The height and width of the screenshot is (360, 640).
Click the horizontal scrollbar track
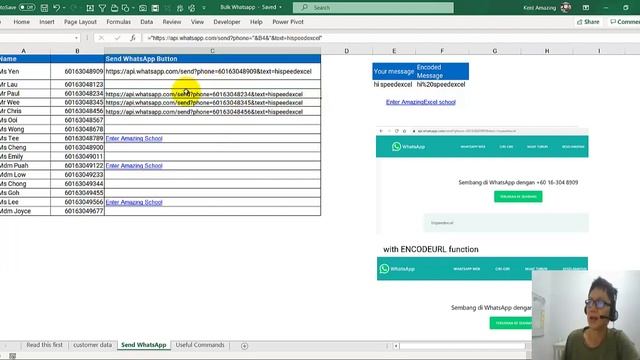pyautogui.click(x=462, y=346)
